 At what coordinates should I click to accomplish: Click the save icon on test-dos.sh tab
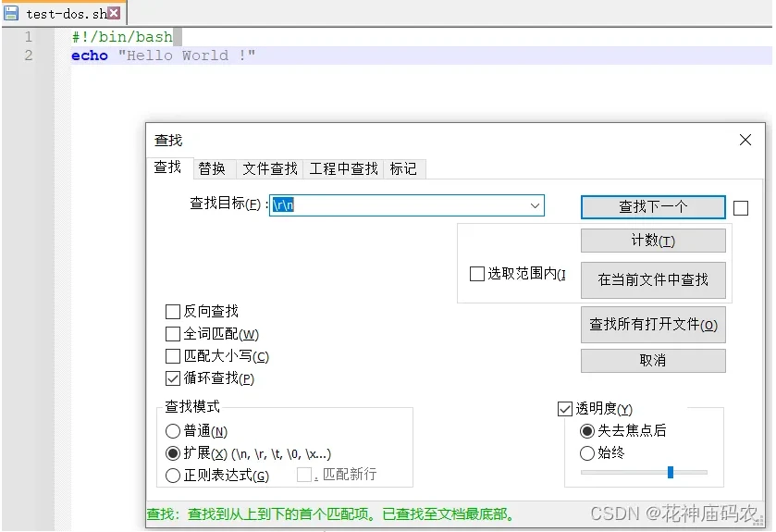pyautogui.click(x=11, y=13)
